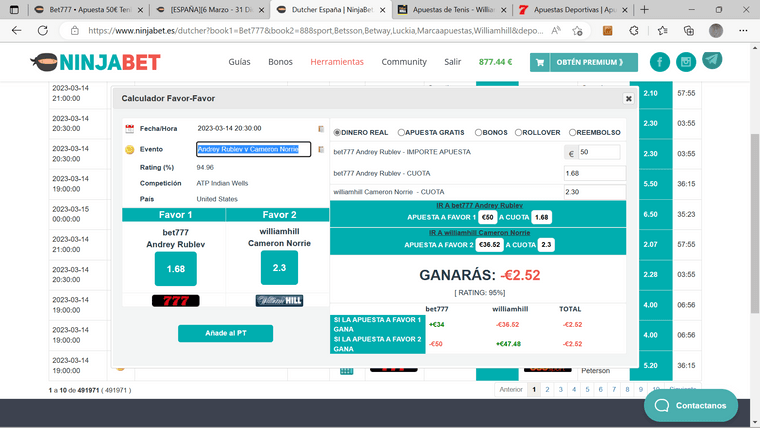
Task: Click the orange extension icon in toolbar
Action: click(x=607, y=31)
